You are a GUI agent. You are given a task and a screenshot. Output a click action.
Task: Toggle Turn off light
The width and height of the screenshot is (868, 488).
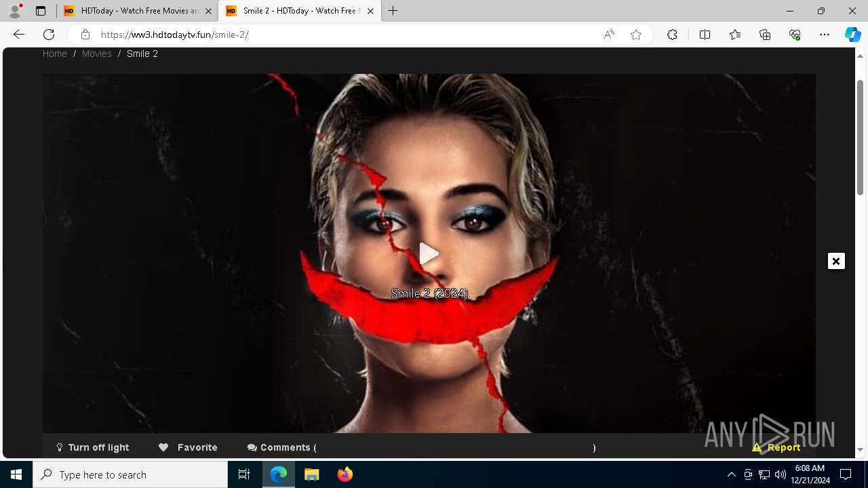click(92, 447)
